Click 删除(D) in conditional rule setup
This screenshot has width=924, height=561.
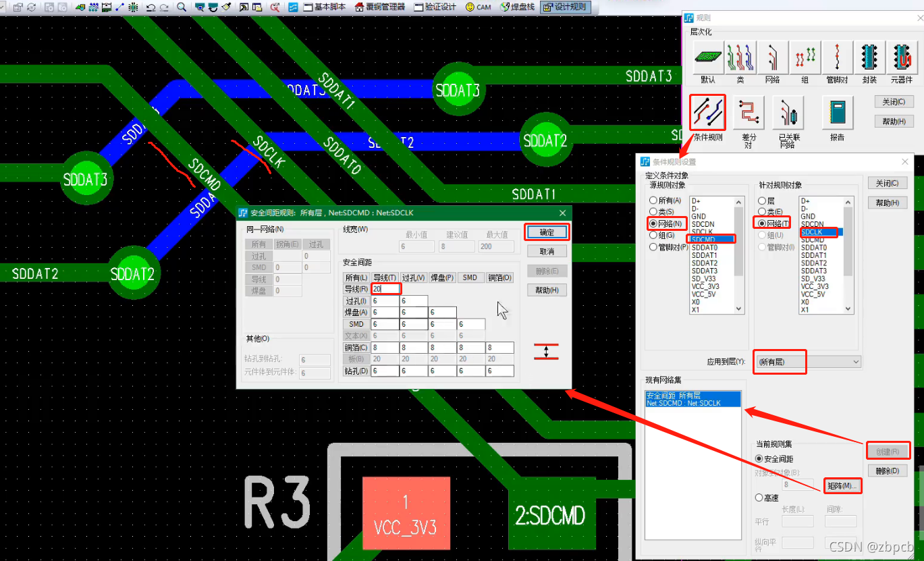pos(888,471)
